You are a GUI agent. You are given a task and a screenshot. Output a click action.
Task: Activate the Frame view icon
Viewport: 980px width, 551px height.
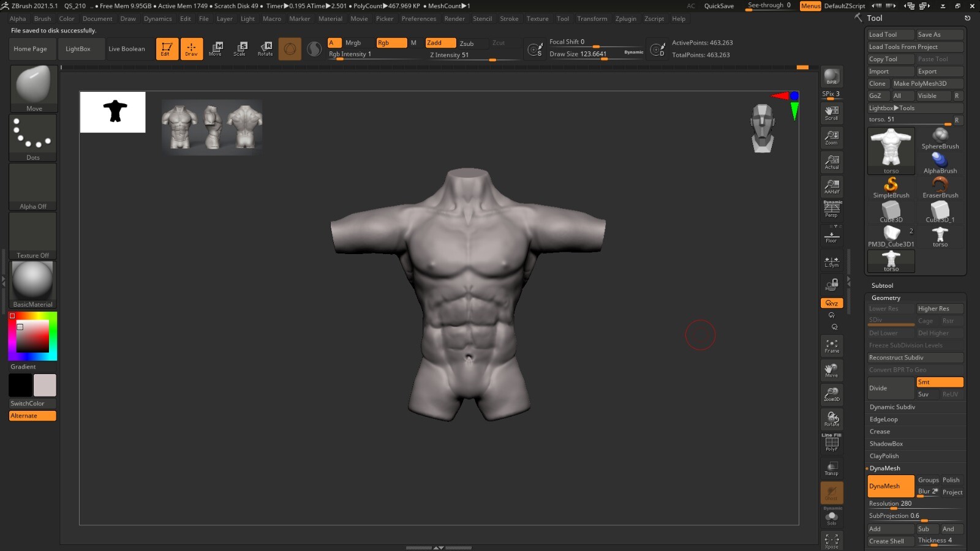click(x=831, y=346)
